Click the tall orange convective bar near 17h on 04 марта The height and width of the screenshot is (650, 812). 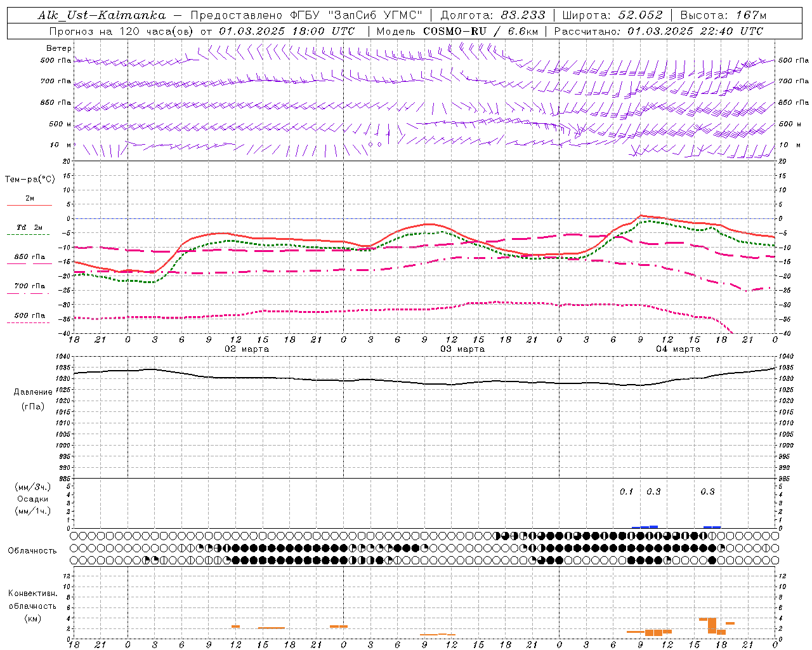pos(712,625)
